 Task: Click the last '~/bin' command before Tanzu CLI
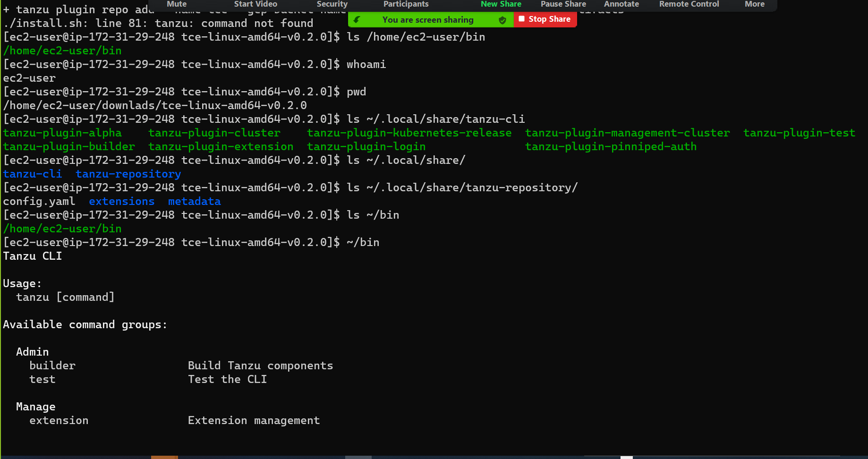click(363, 243)
